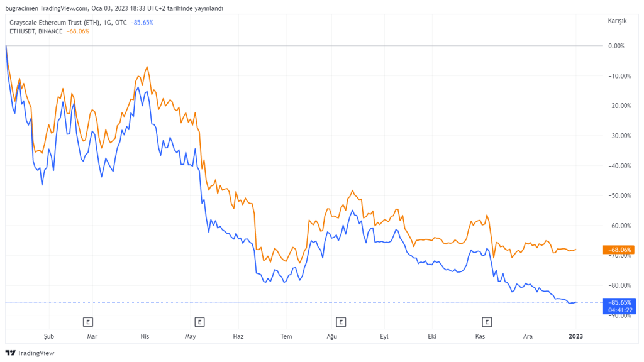Image resolution: width=644 pixels, height=362 pixels.
Task: Click the earnings E marker near Mar
Action: [89, 322]
